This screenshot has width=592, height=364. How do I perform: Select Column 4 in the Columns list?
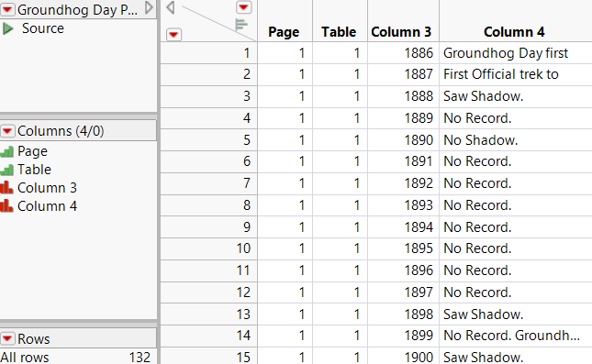click(x=47, y=206)
